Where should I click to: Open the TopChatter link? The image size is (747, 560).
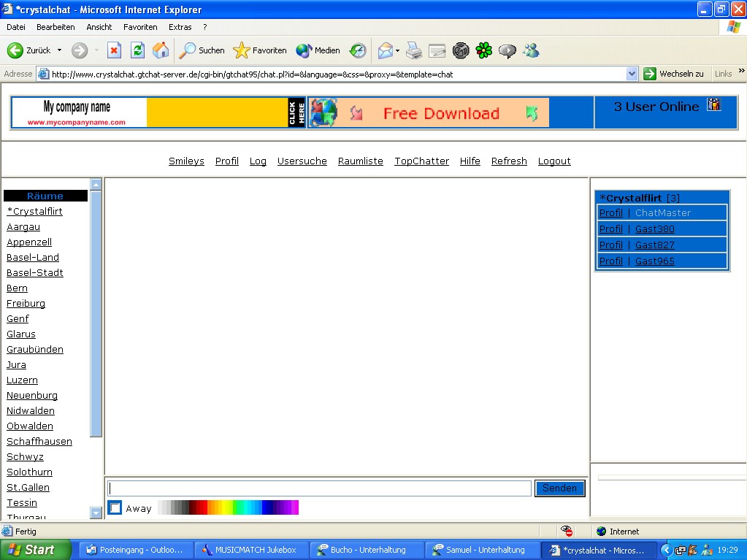tap(421, 161)
